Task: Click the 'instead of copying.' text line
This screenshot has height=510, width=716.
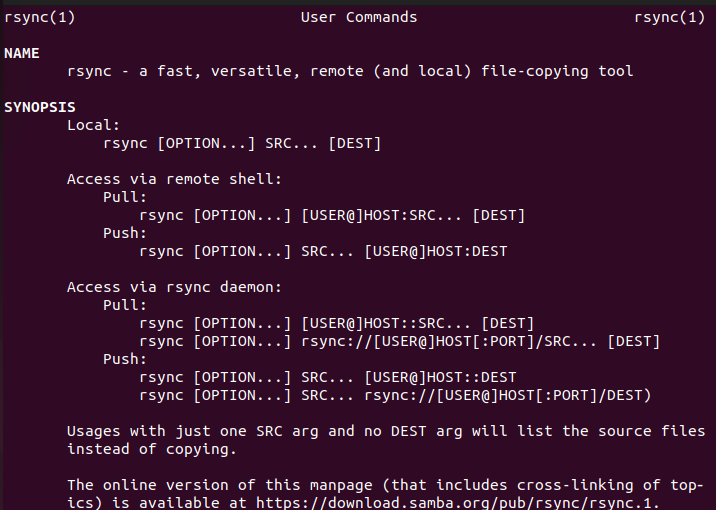Action: (152, 449)
